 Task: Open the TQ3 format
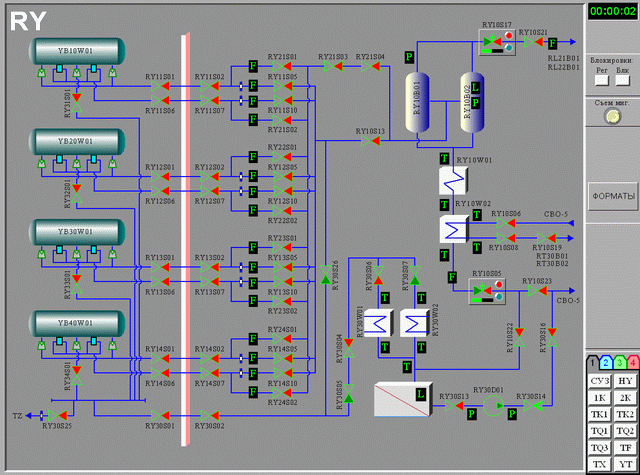point(600,448)
